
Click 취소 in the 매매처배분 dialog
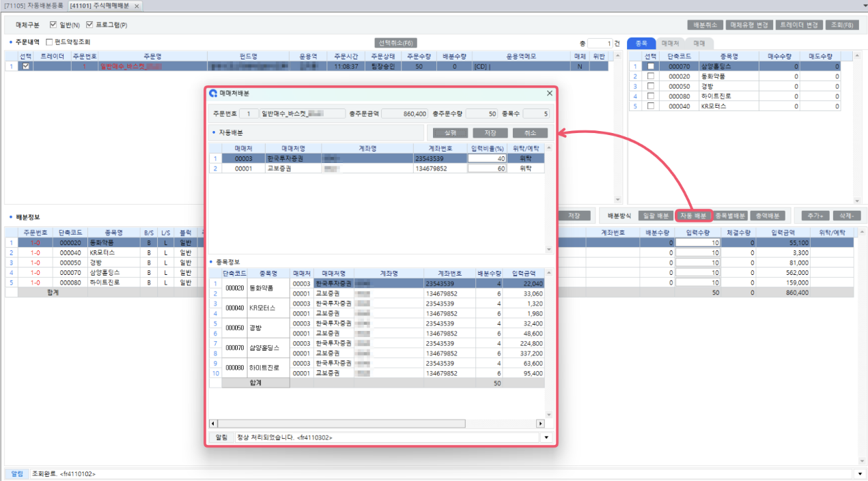530,133
